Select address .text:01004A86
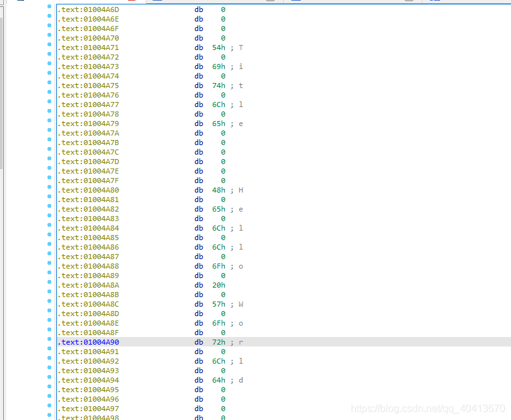Screen dimensions: 511x420 point(88,247)
